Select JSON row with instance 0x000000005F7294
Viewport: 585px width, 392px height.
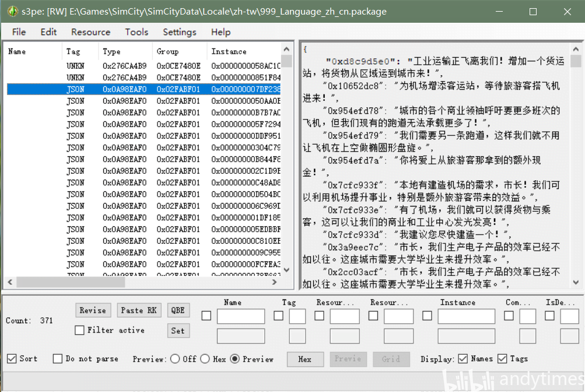pyautogui.click(x=143, y=124)
